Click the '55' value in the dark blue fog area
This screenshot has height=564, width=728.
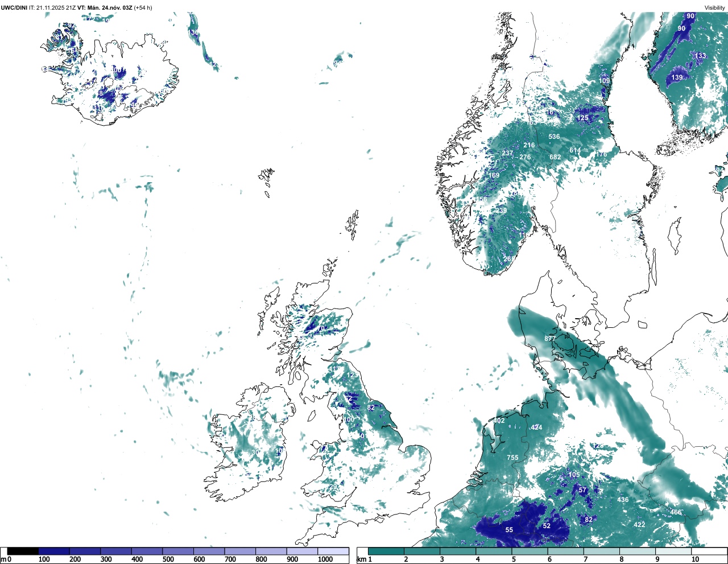[509, 530]
